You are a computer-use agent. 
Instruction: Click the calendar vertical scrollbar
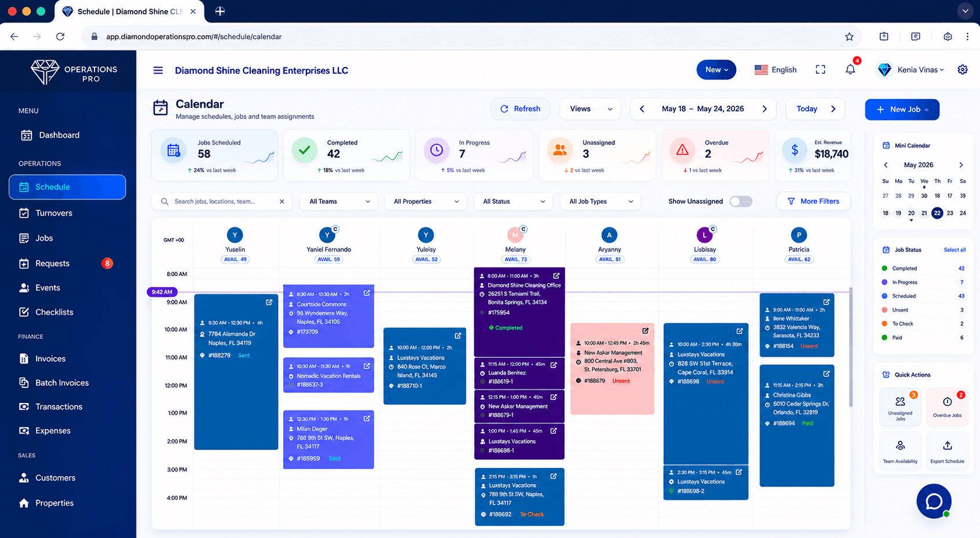[850, 346]
